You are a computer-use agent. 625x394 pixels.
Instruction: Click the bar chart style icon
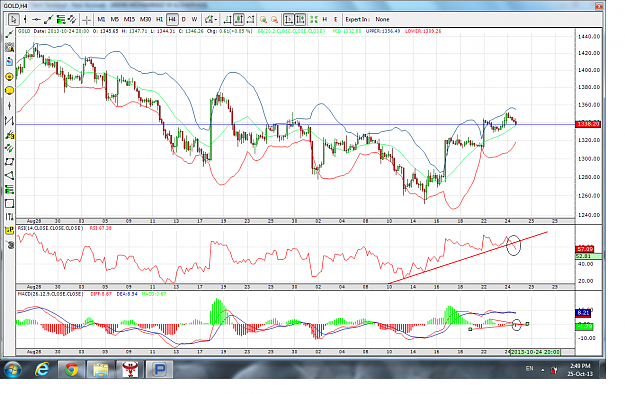point(227,19)
